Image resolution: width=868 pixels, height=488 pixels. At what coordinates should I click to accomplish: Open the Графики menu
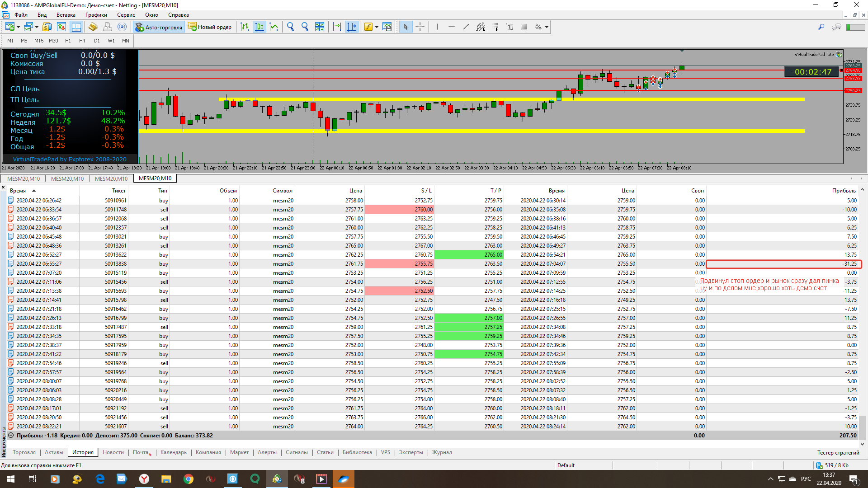(96, 15)
